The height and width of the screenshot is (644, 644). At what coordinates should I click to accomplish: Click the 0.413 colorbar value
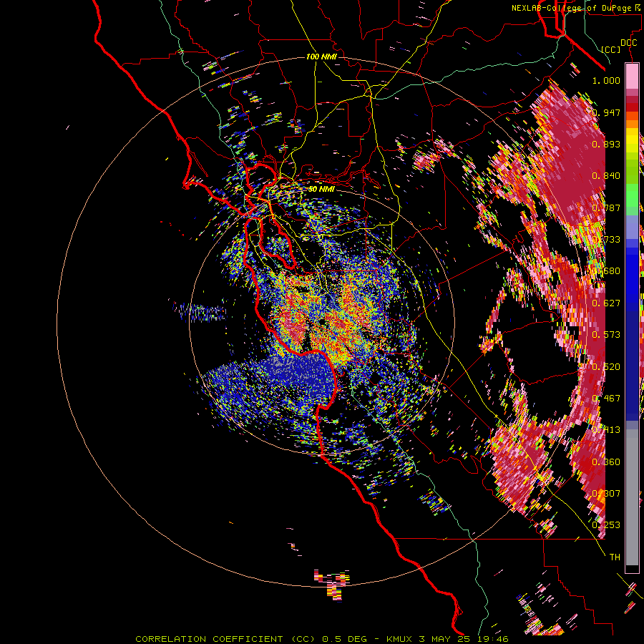(606, 430)
